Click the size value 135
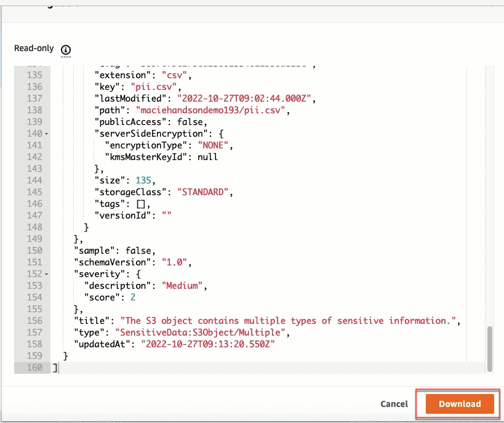 [143, 180]
